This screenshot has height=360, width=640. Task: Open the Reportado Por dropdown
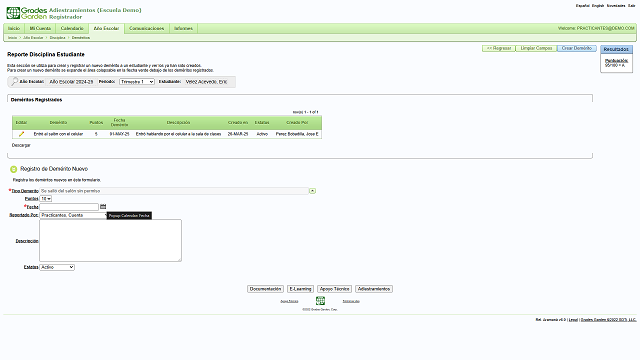(x=73, y=215)
